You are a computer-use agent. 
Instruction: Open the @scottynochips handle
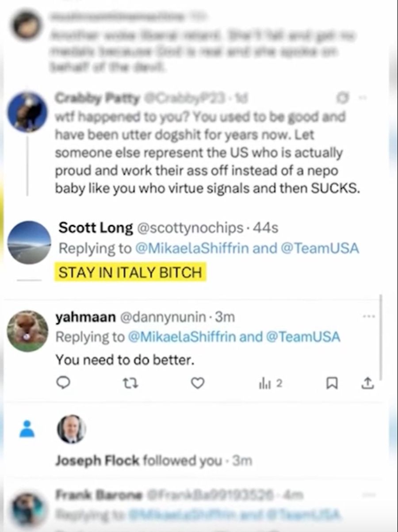point(190,228)
